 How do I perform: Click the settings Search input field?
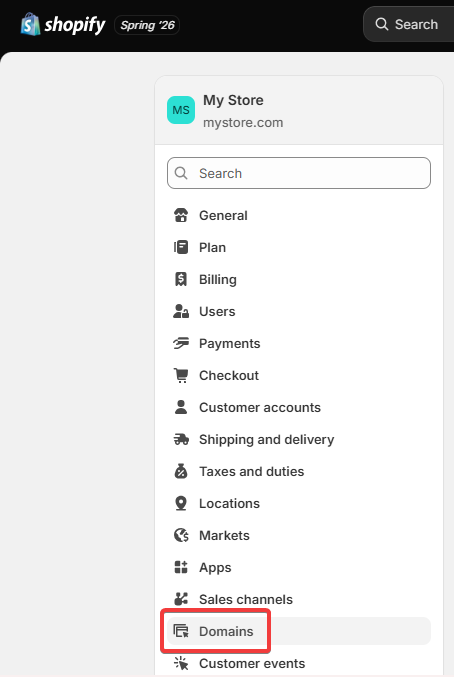[x=299, y=173]
